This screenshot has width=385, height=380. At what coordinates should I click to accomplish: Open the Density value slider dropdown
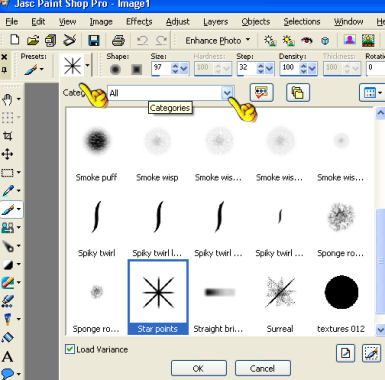[312, 69]
